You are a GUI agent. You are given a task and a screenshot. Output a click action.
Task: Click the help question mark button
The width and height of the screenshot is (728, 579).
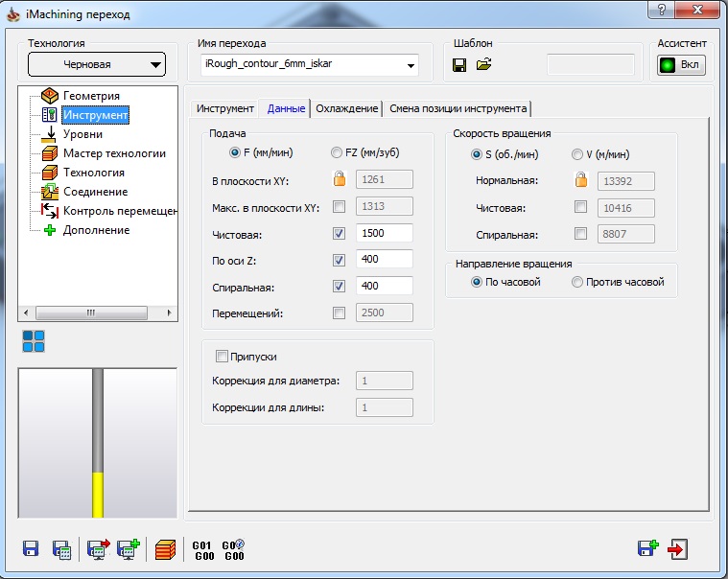point(661,10)
